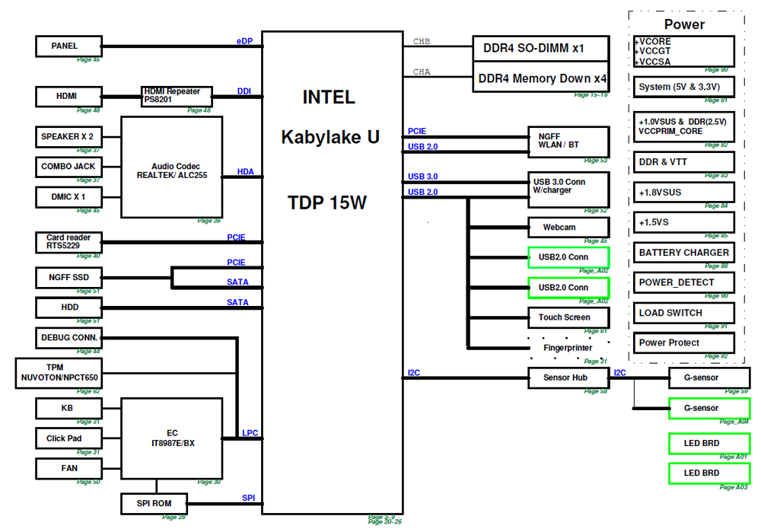Click the HDMI connector block
Viewport: 761px width, 532px height.
coord(68,97)
